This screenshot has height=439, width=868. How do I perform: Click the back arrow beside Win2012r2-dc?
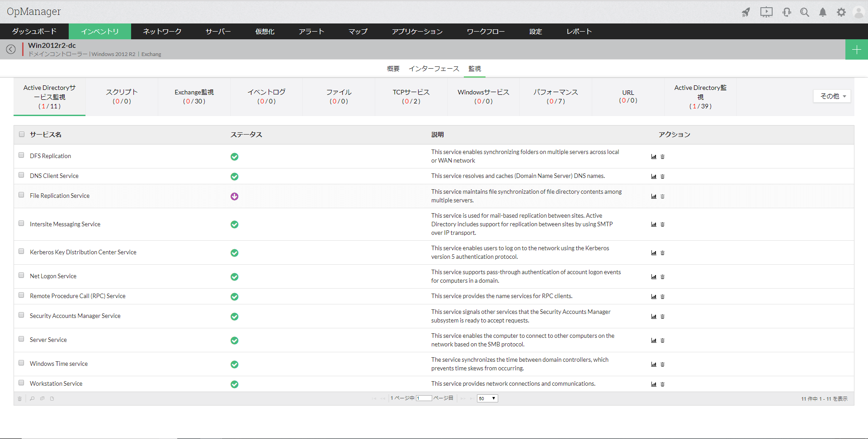[x=11, y=49]
